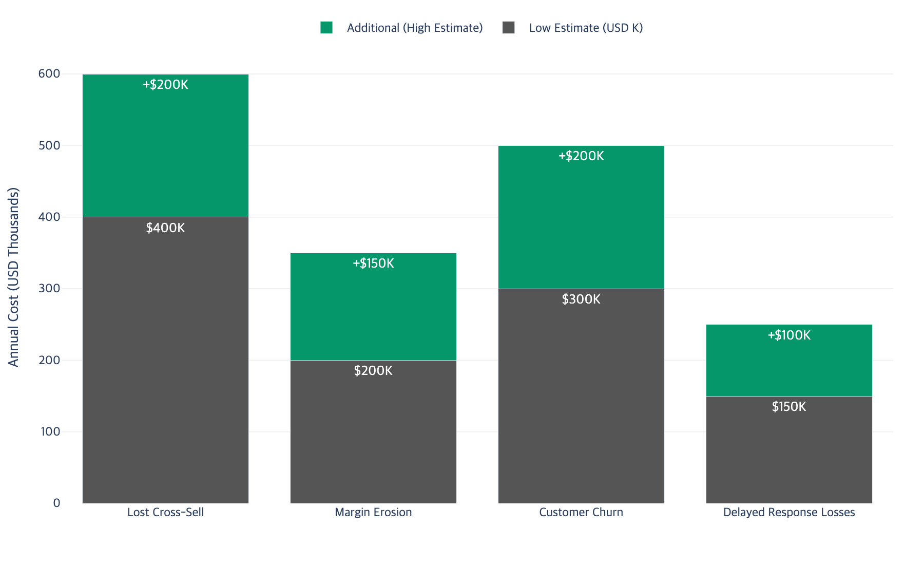
Task: Click the 'Lost Cross-Sell' axis label
Action: tap(165, 512)
